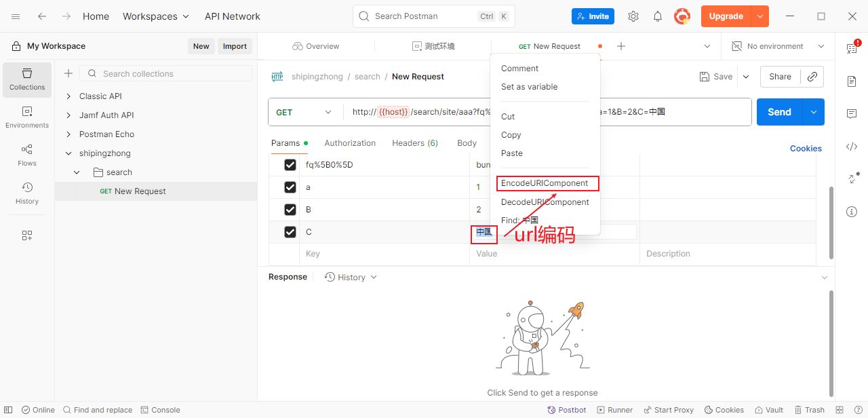This screenshot has height=418, width=868.
Task: Uncheck the fq%5B0%5D parameter checkbox
Action: click(x=290, y=165)
